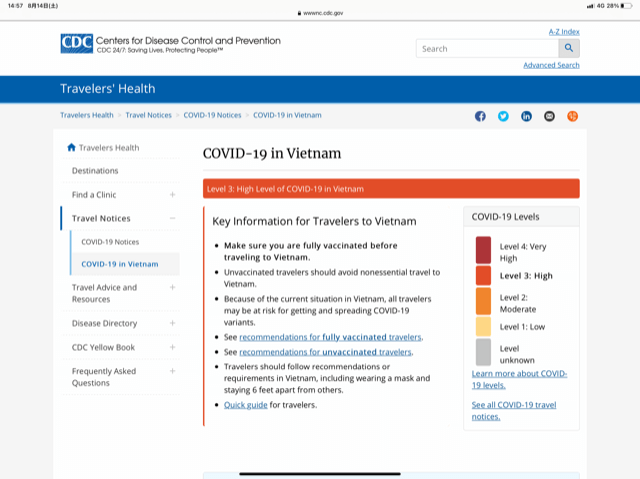Click the Travelers Health home icon
The image size is (640, 479).
(71, 147)
